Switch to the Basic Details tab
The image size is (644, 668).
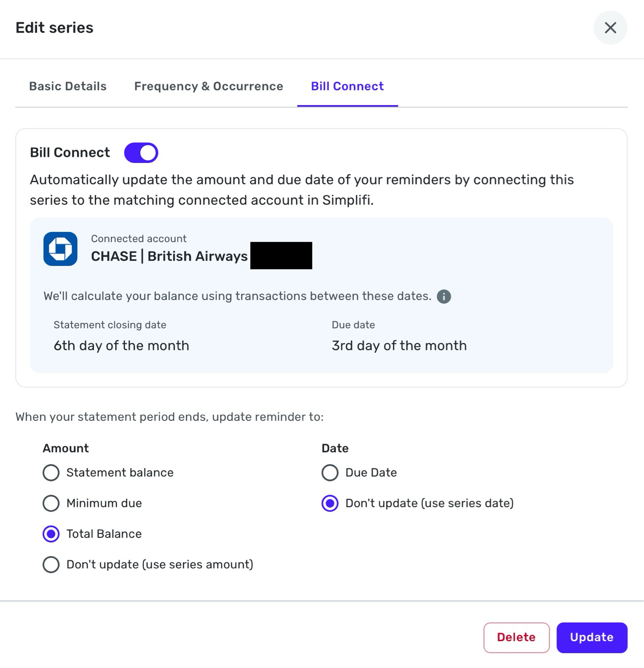pos(68,86)
